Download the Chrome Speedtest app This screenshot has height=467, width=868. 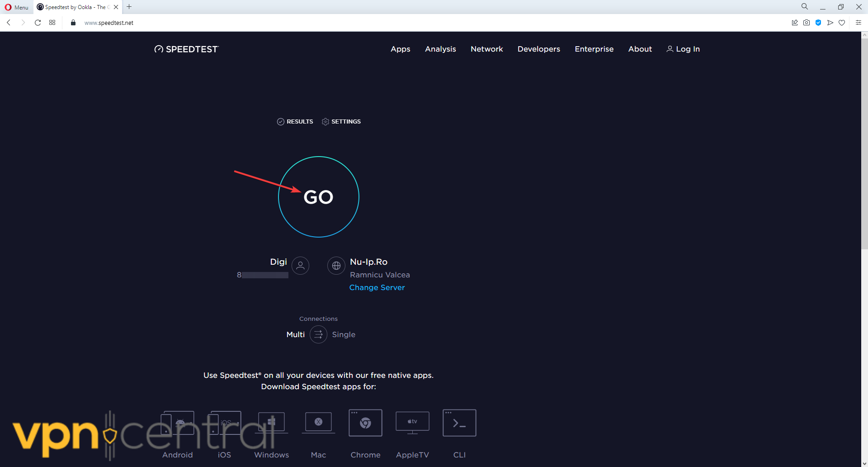click(365, 423)
